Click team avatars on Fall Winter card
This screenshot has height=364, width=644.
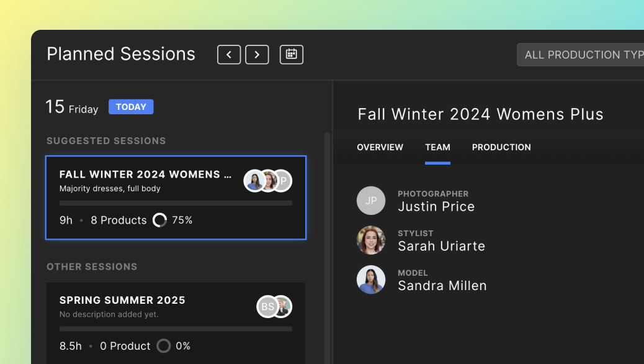(267, 181)
